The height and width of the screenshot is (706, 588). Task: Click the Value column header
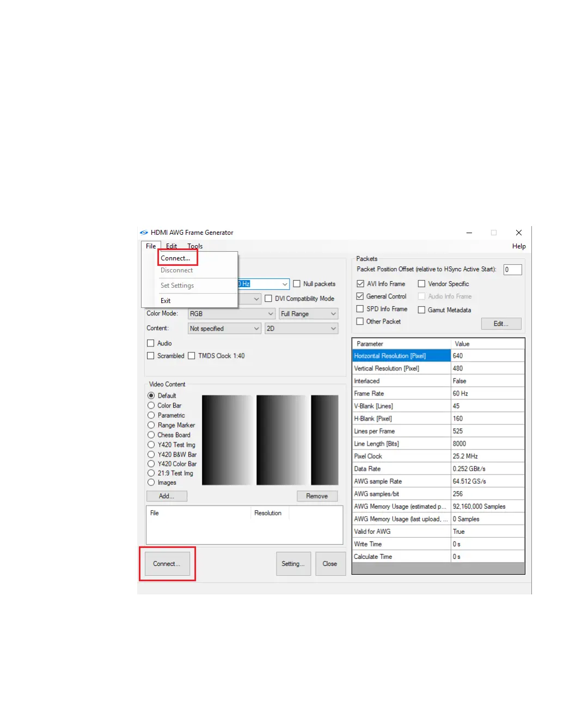tap(488, 344)
